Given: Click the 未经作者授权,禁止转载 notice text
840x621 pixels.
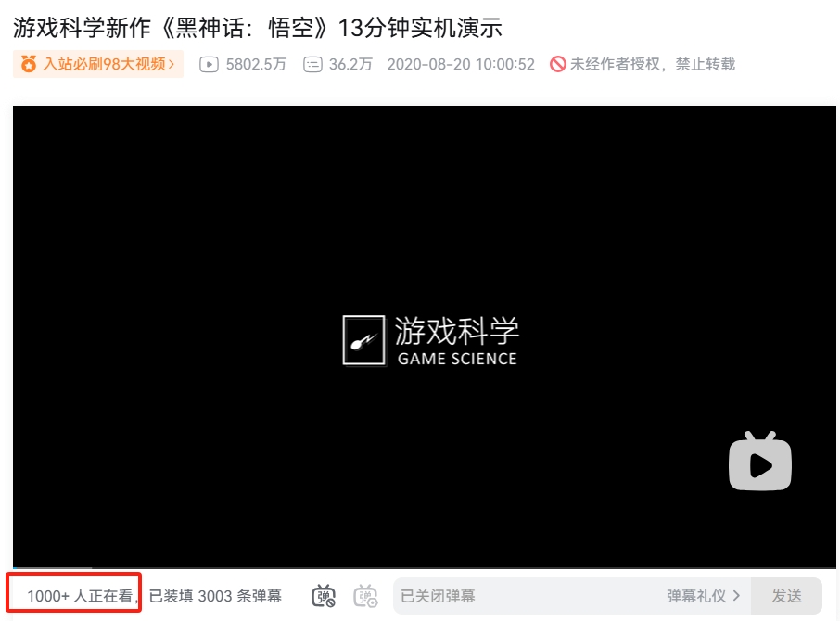Looking at the screenshot, I should (x=653, y=64).
